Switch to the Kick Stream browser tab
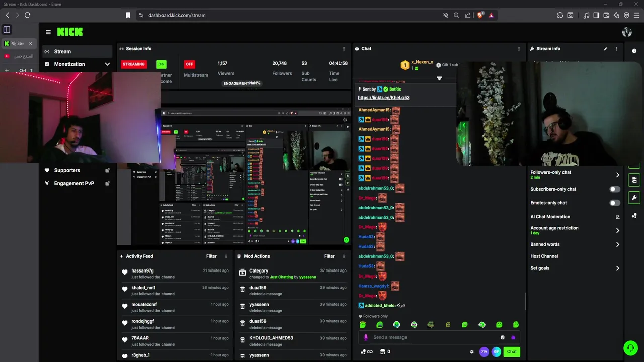 (x=18, y=43)
